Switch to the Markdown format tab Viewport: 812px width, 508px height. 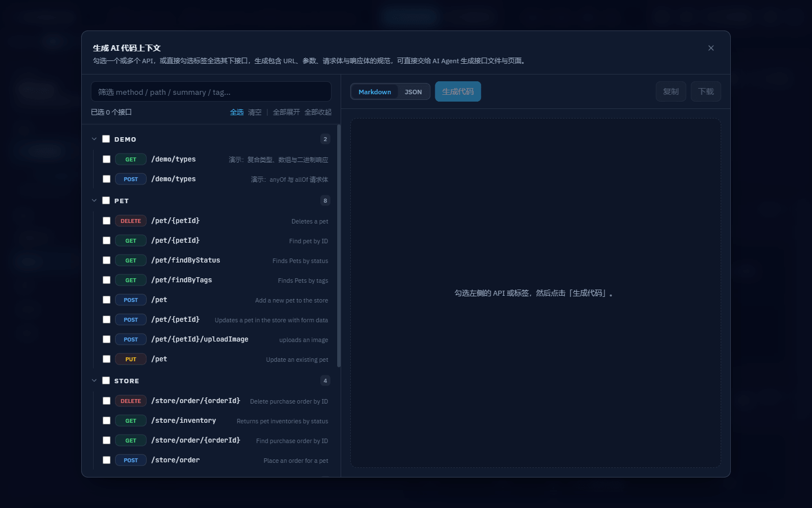374,92
